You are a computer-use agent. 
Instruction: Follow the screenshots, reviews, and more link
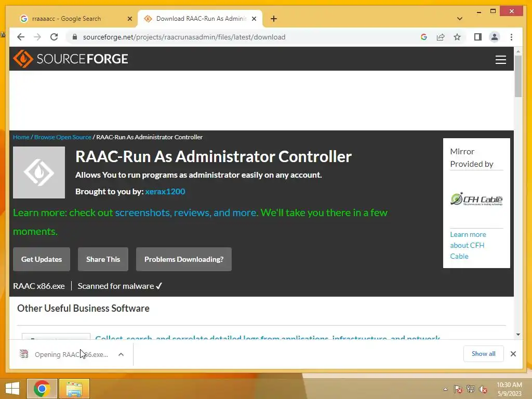tap(187, 212)
